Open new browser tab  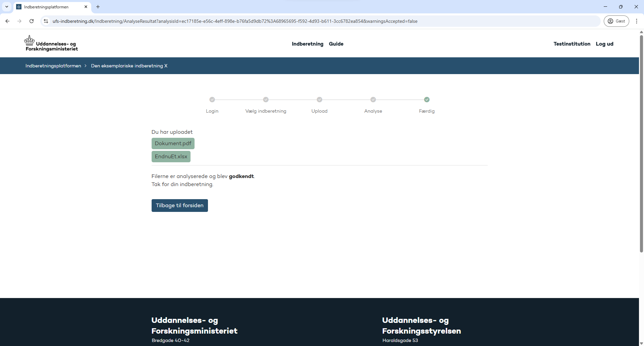point(98,7)
